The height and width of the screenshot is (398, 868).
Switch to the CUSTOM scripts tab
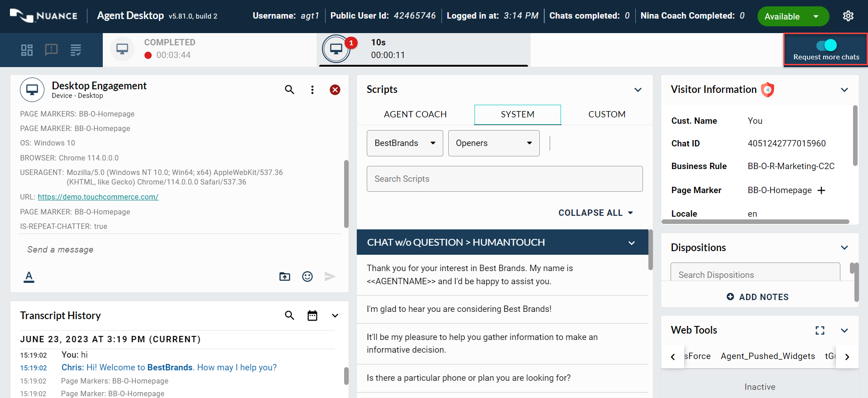pos(607,115)
